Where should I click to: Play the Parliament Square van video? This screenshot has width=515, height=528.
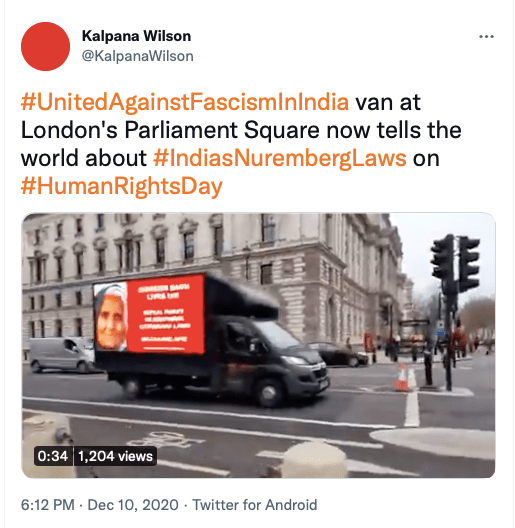(258, 345)
